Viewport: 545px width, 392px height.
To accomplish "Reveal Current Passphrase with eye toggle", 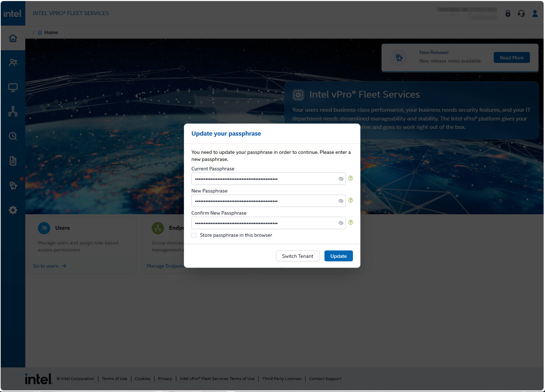I will pos(341,179).
